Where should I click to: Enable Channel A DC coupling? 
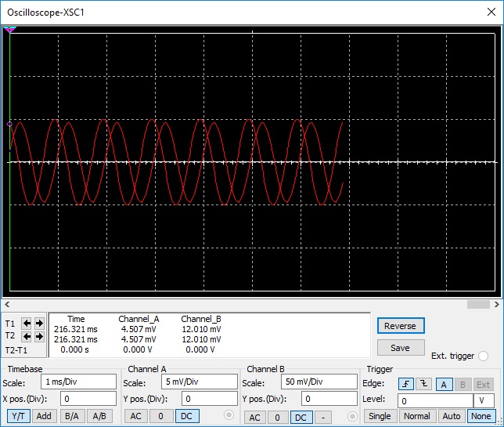pyautogui.click(x=187, y=416)
